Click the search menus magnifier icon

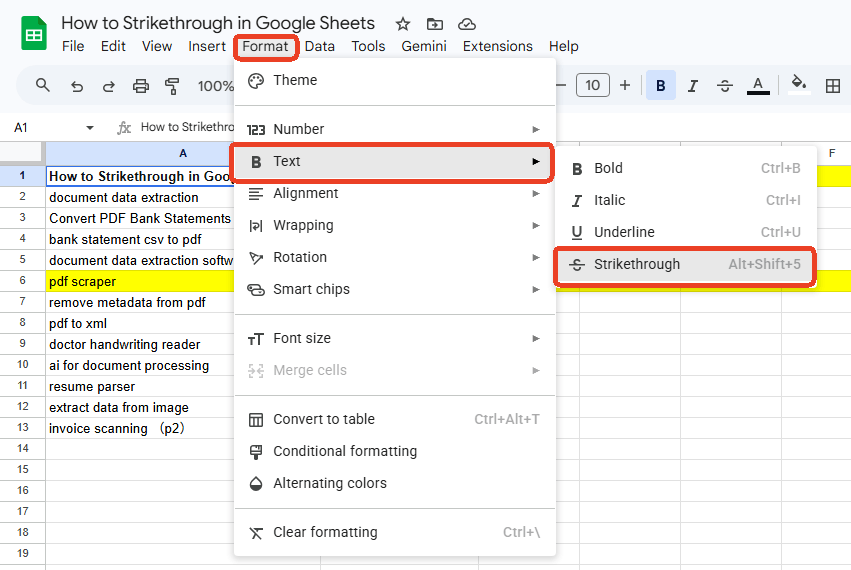42,85
